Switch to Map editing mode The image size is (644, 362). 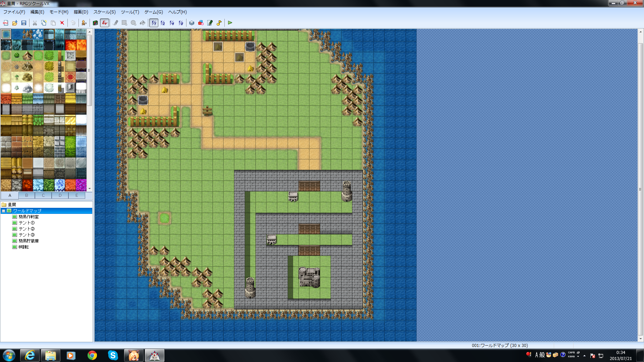tap(95, 23)
